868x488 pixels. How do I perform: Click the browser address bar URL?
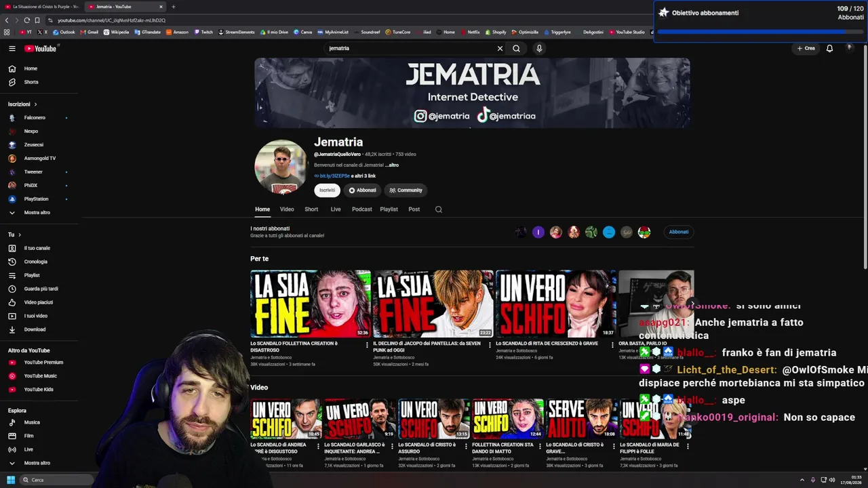[x=112, y=20]
